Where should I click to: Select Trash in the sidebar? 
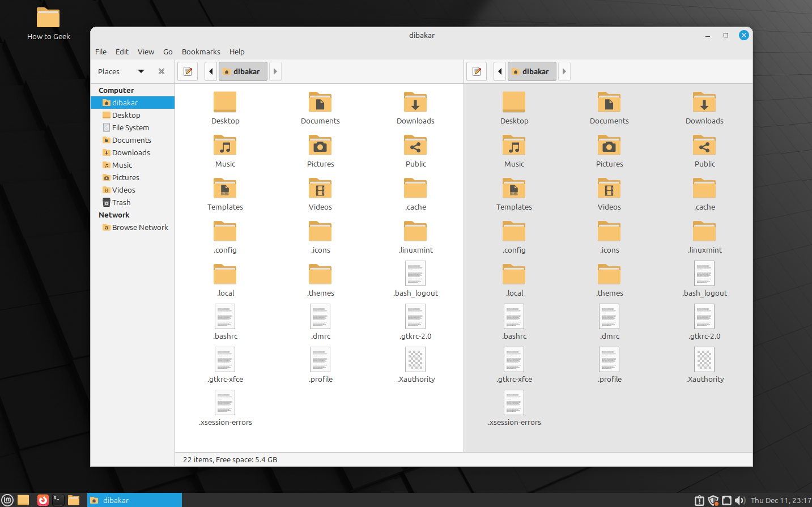coord(121,202)
